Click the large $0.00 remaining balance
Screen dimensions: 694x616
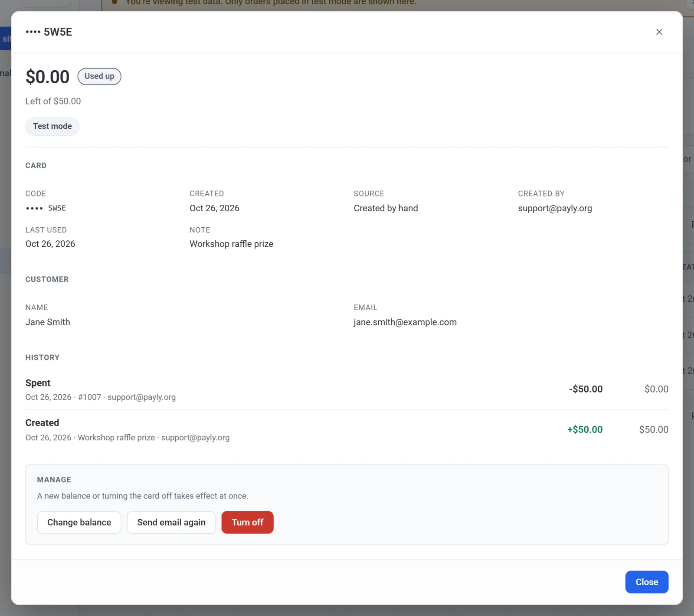click(47, 77)
